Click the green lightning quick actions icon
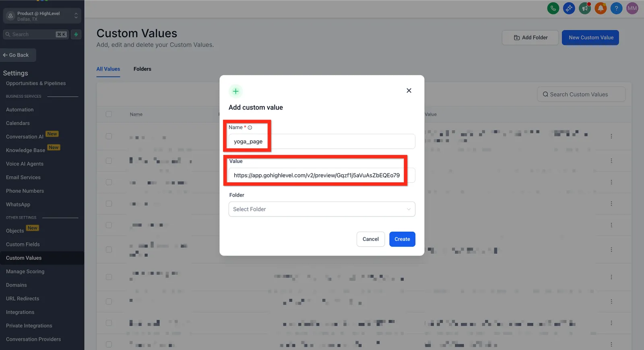The height and width of the screenshot is (350, 644). click(x=76, y=35)
